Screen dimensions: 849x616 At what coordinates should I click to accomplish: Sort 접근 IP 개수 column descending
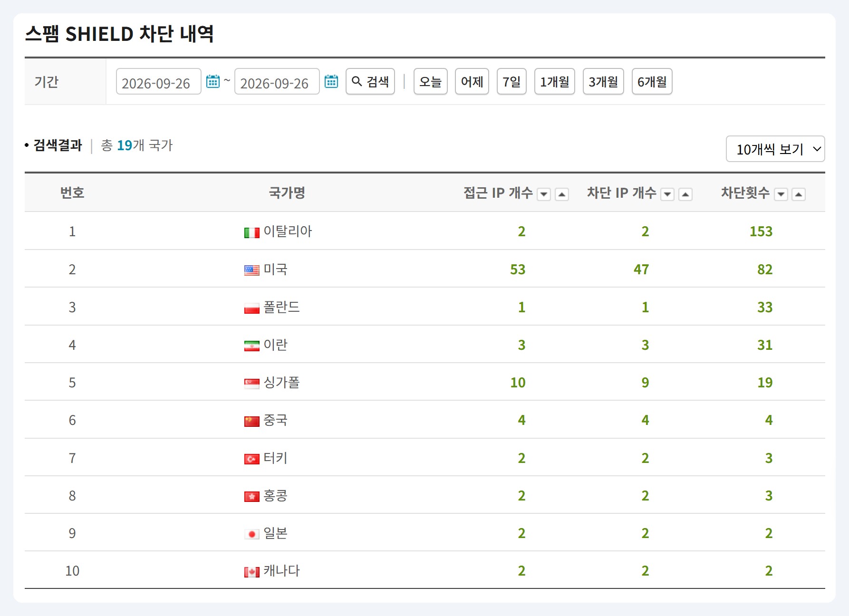click(544, 194)
